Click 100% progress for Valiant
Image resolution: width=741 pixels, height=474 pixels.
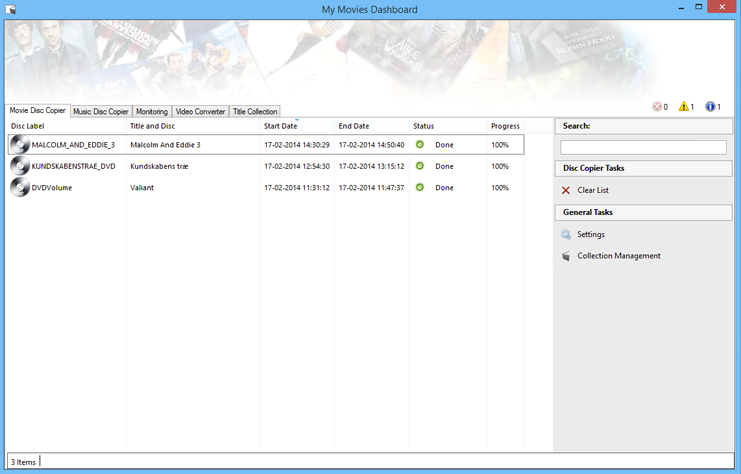500,188
